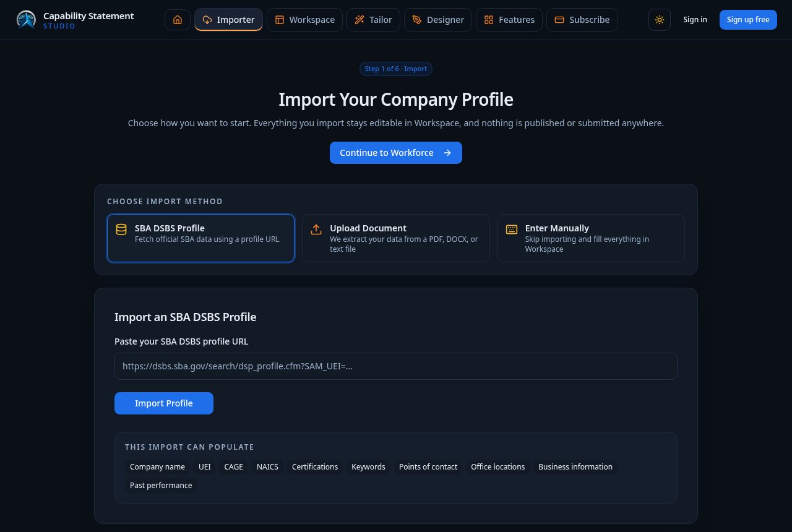Click the Step 1 of 6 Import badge
The image size is (792, 532).
pyautogui.click(x=396, y=69)
